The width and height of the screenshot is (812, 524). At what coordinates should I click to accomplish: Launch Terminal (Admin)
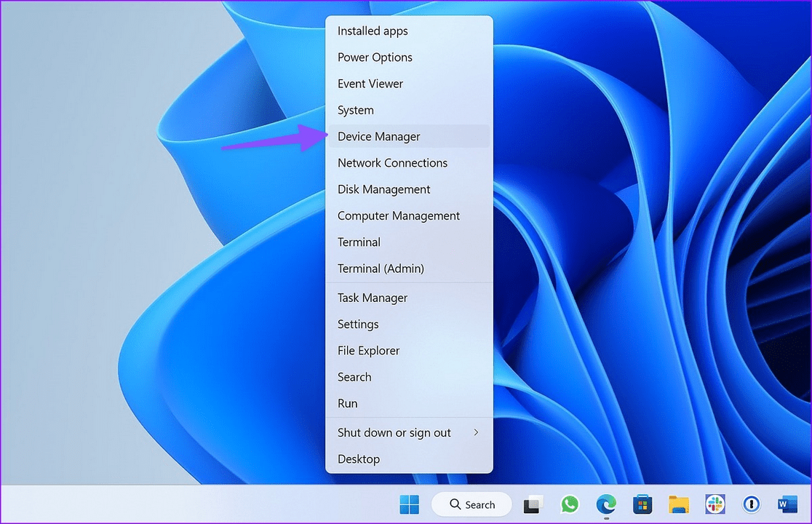click(380, 269)
